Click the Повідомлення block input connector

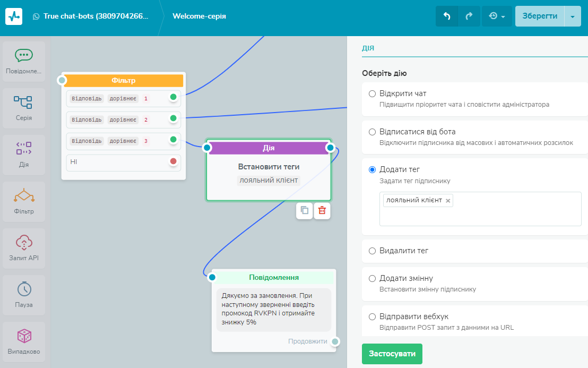click(212, 277)
